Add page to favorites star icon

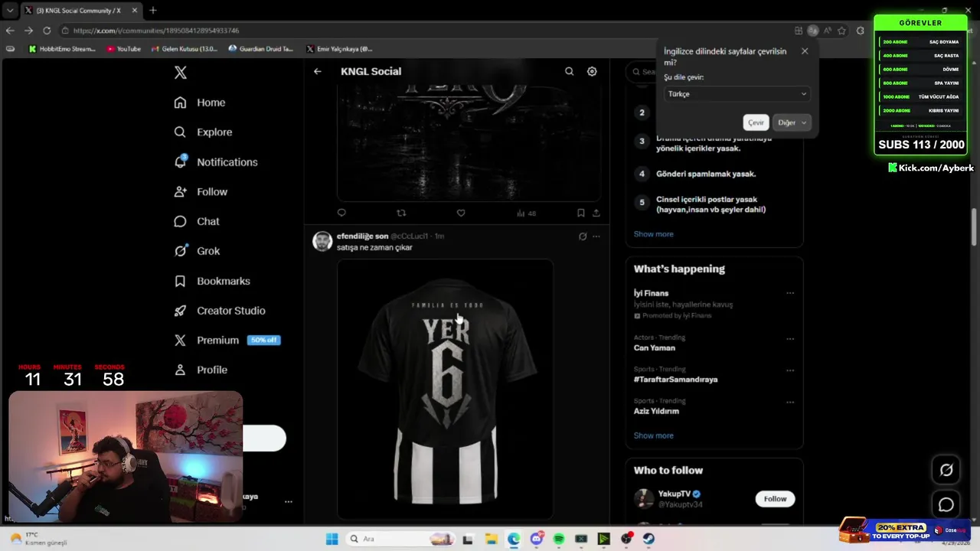tap(842, 31)
